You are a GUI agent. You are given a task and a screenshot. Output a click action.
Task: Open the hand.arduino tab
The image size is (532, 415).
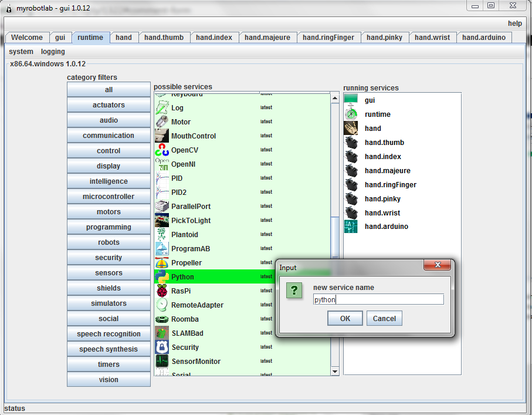tap(484, 38)
